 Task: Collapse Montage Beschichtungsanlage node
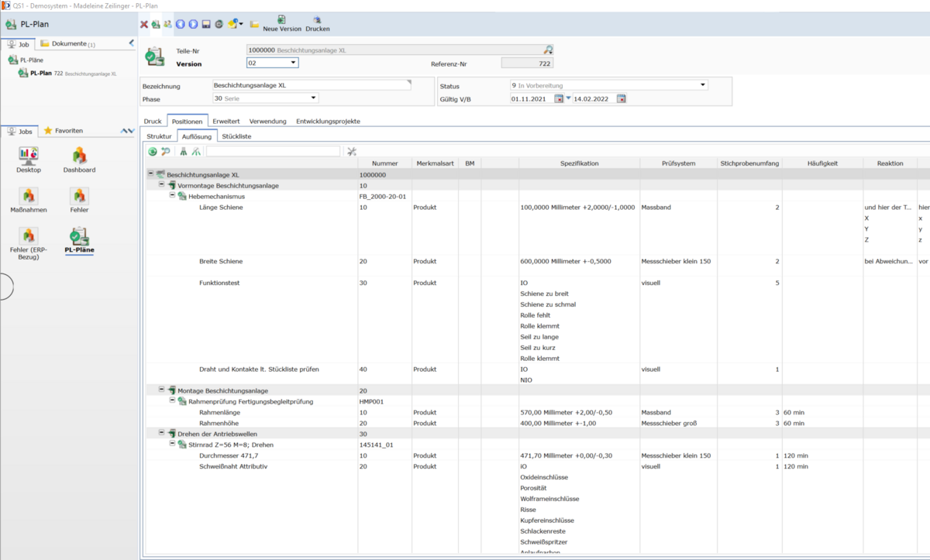161,390
